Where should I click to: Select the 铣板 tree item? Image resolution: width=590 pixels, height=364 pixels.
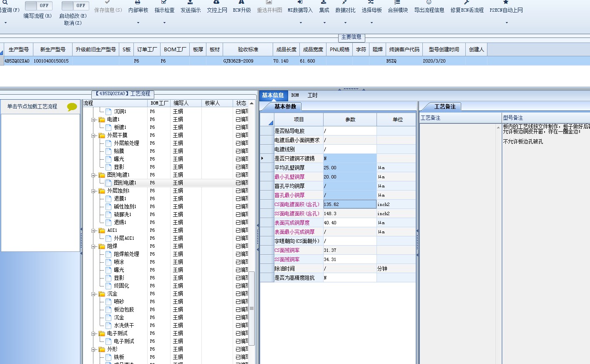coord(119,357)
